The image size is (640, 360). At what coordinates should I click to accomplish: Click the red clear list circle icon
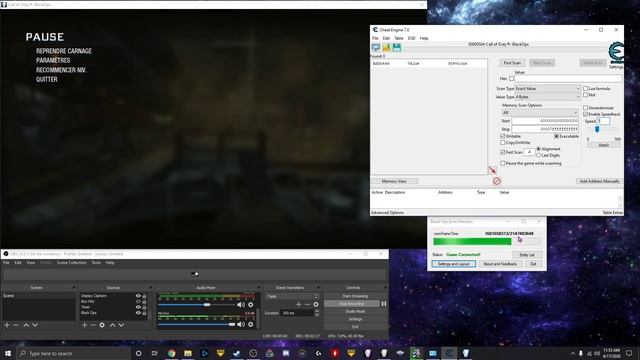(497, 181)
